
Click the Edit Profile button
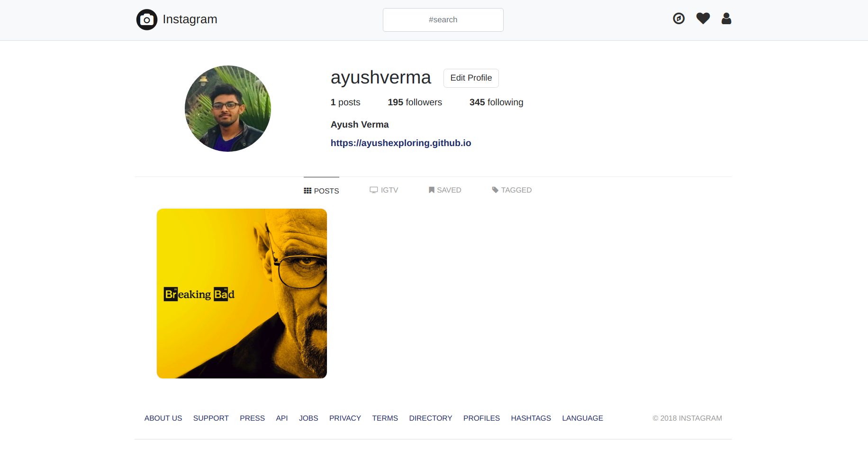471,78
